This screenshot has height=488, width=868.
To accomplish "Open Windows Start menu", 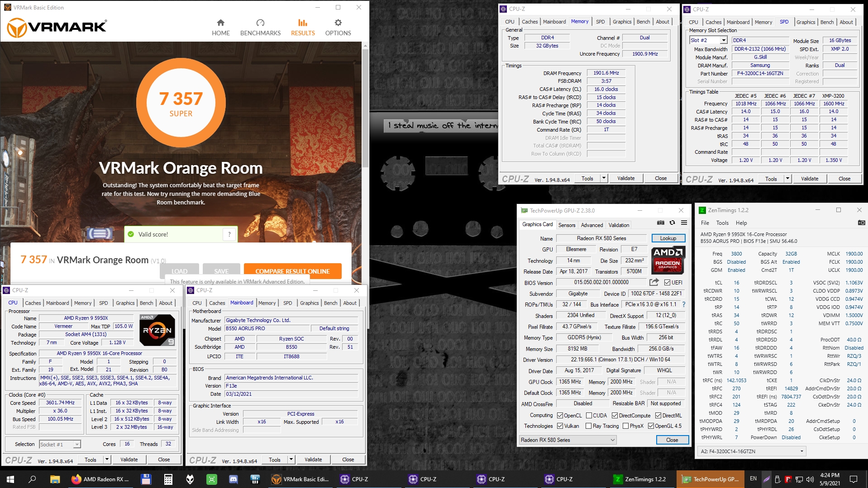I will tap(10, 479).
